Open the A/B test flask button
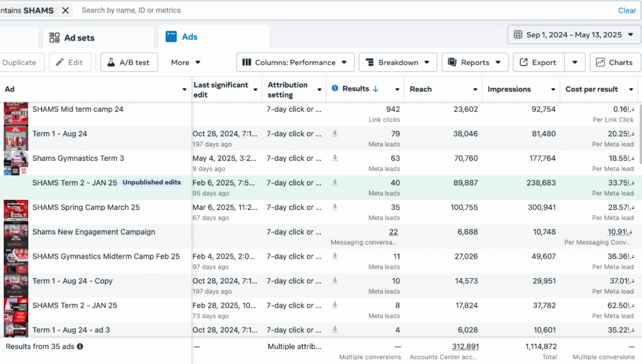This screenshot has width=642, height=364. (129, 63)
